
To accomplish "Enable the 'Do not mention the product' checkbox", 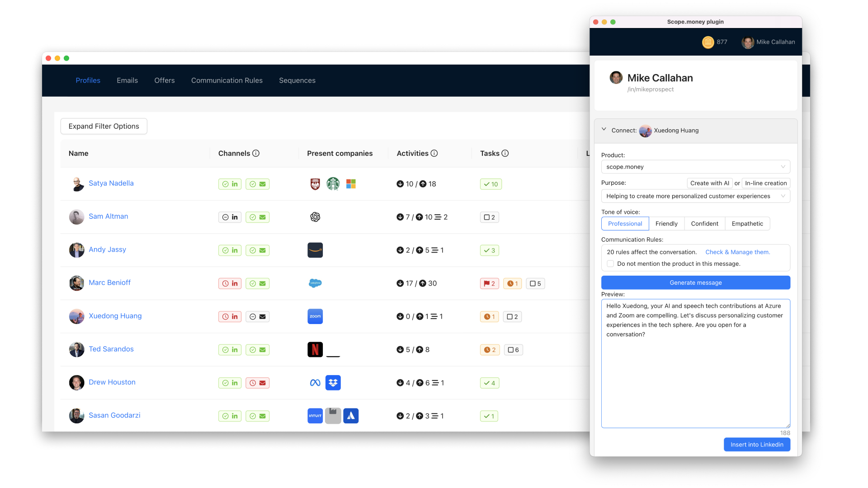I will [x=610, y=264].
